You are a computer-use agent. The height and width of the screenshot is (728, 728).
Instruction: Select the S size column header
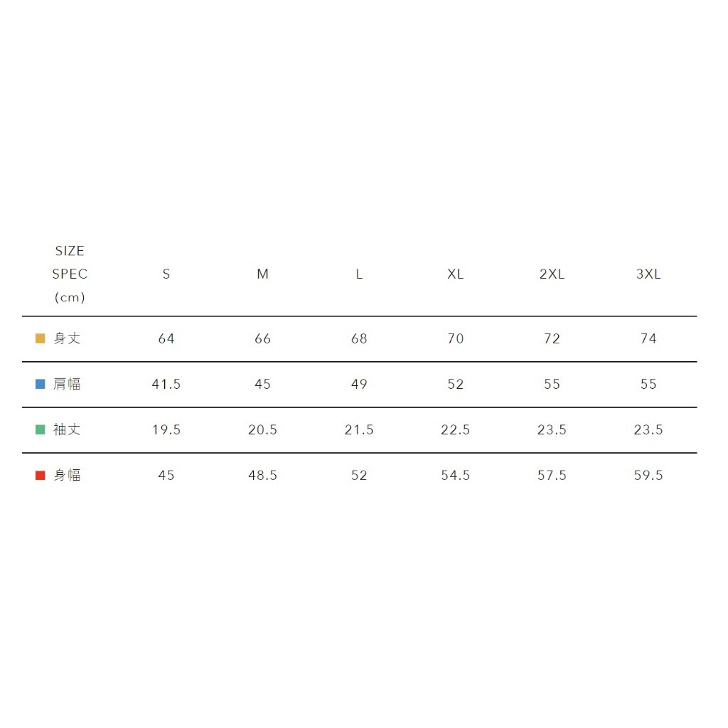166,274
